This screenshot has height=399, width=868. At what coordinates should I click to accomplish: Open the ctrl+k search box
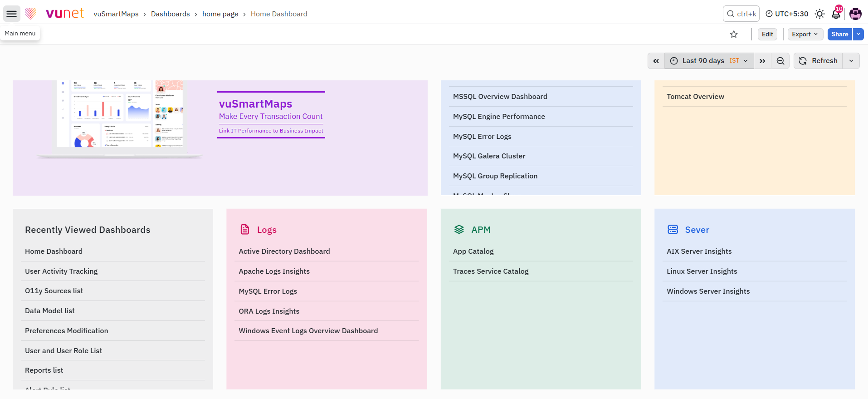(x=741, y=14)
